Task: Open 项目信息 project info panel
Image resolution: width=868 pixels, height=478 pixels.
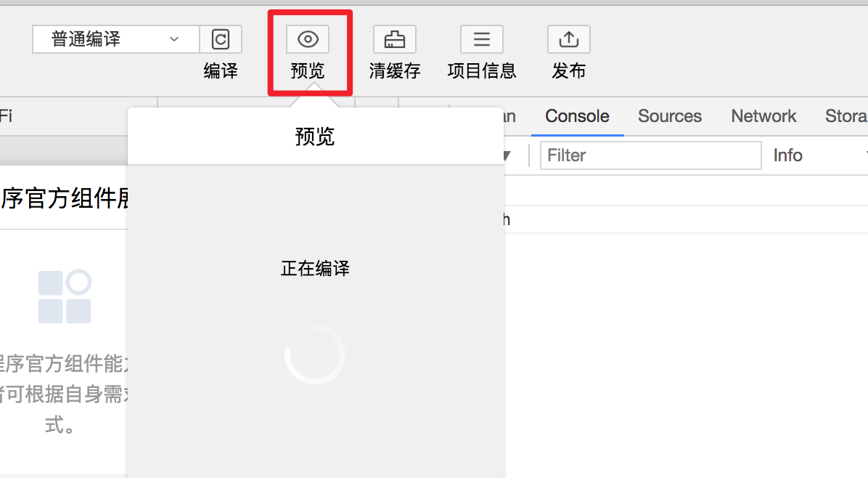Action: pyautogui.click(x=481, y=39)
